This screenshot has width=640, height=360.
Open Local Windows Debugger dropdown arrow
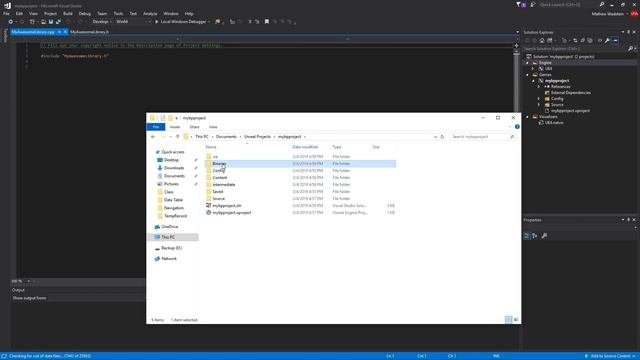tap(209, 22)
